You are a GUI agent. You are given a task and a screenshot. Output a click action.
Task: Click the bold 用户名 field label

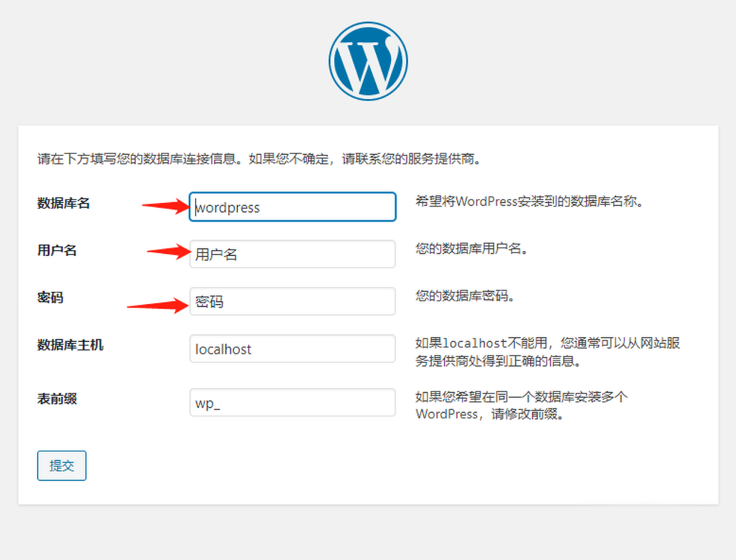pyautogui.click(x=56, y=250)
